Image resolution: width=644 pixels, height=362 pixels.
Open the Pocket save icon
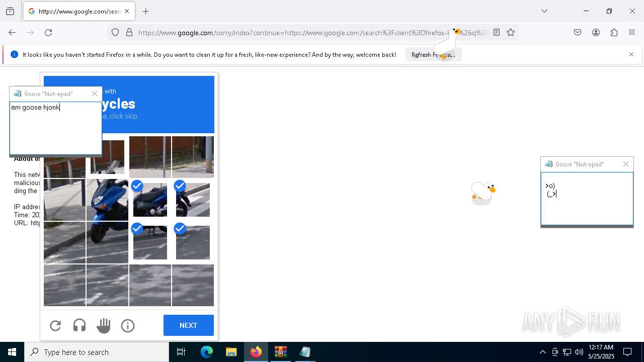(578, 32)
